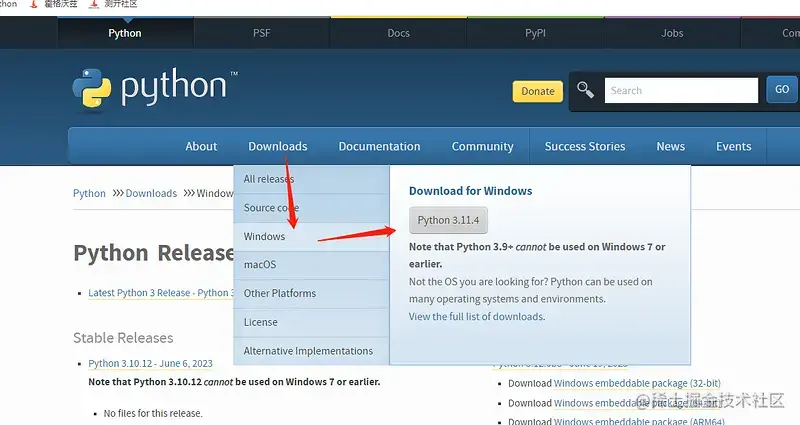Open the Downloads navigation menu
The image size is (800, 425).
pos(278,146)
